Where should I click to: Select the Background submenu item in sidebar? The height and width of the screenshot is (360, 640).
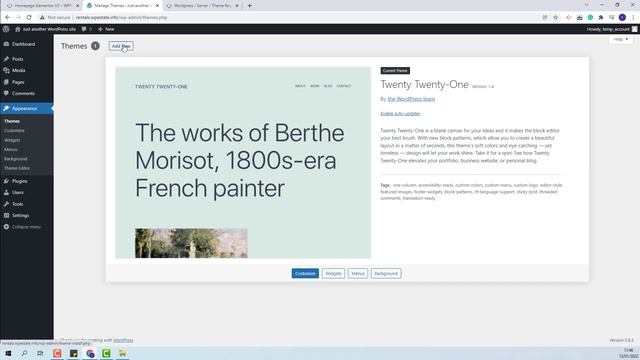tap(16, 159)
